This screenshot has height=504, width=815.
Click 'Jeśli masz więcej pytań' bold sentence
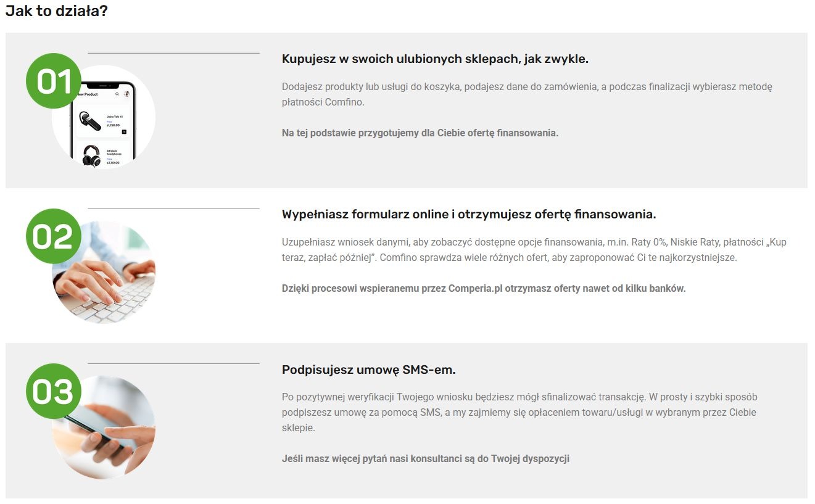click(426, 458)
